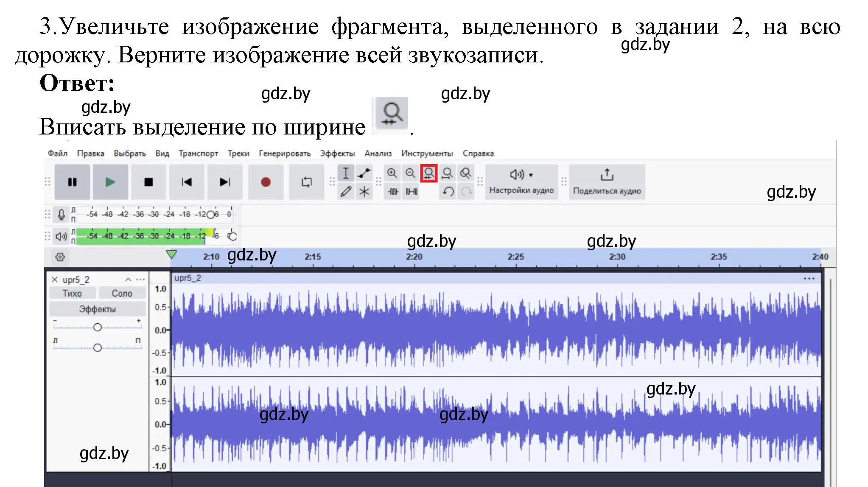Mute track with Тихо button

(x=72, y=293)
